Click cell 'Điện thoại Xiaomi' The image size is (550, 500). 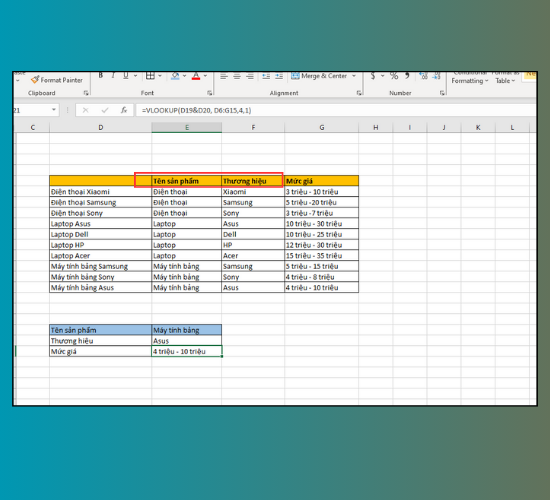coord(101,192)
